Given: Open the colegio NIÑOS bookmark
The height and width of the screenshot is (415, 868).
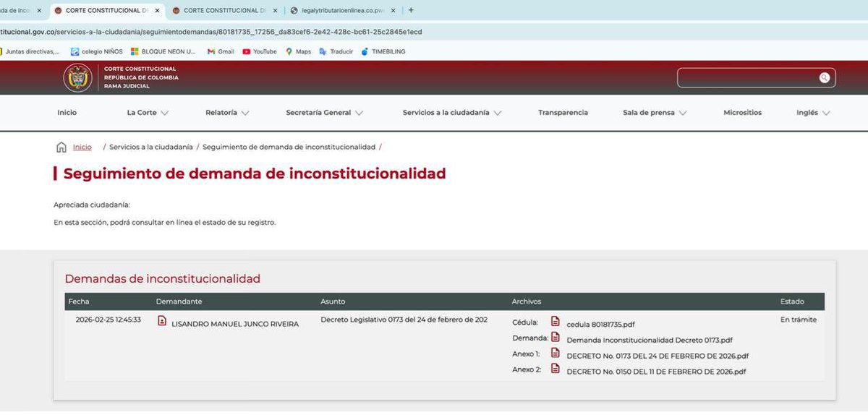Looking at the screenshot, I should click(96, 51).
